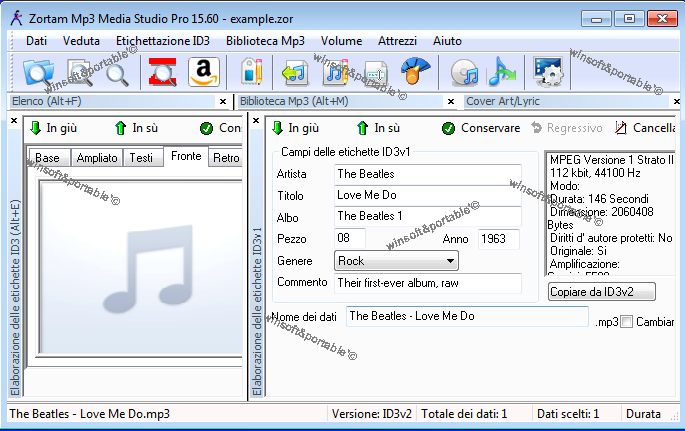Image resolution: width=685 pixels, height=431 pixels.
Task: Click the red Zortam search icon
Action: (x=163, y=72)
